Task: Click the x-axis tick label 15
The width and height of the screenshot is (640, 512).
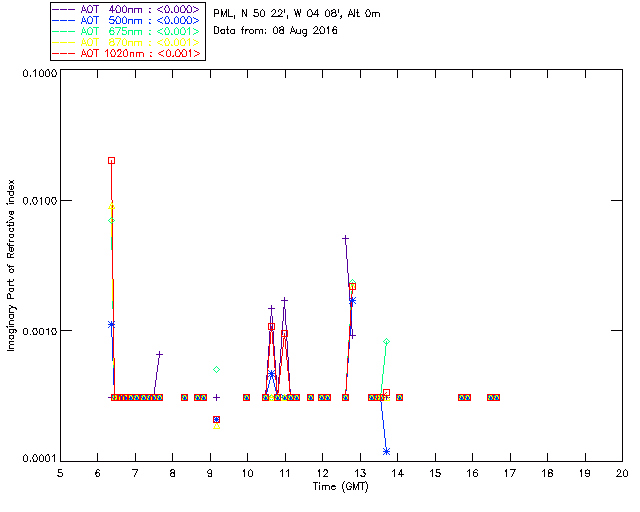Action: point(435,473)
